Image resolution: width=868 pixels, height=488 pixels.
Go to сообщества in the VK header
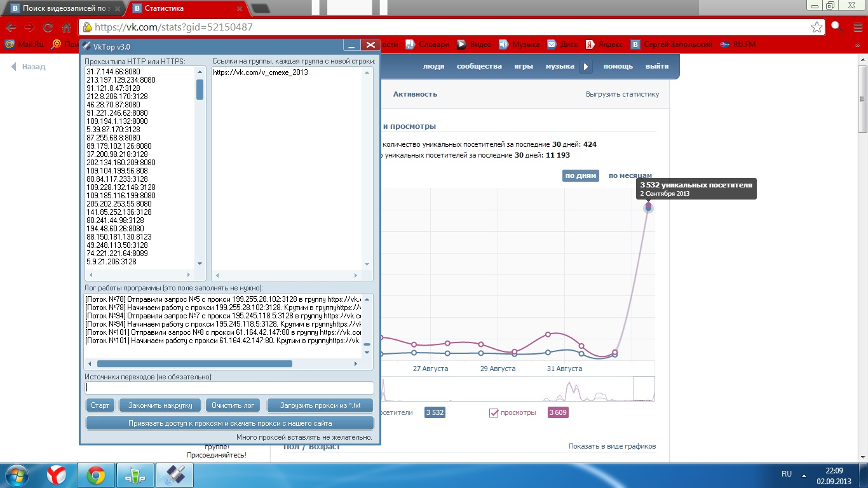click(479, 66)
